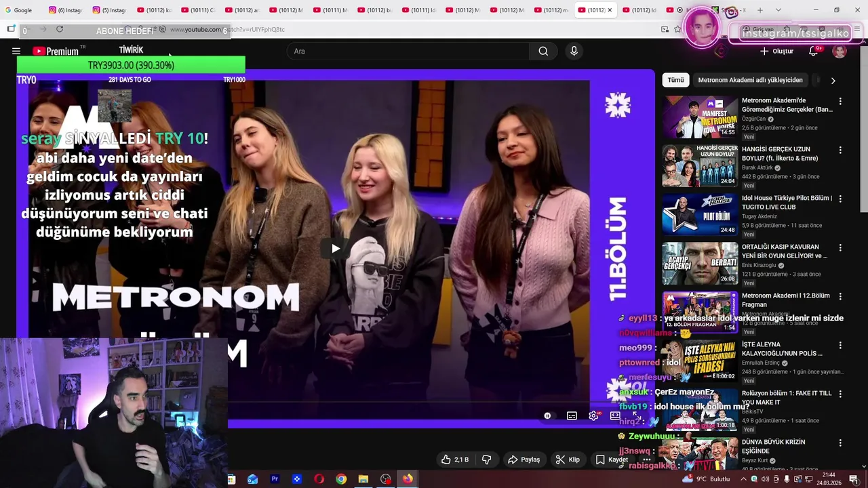Open video title DÜNYA BÜYÜK KRİZİN EŞİĞİNDE
The height and width of the screenshot is (488, 868).
click(773, 446)
